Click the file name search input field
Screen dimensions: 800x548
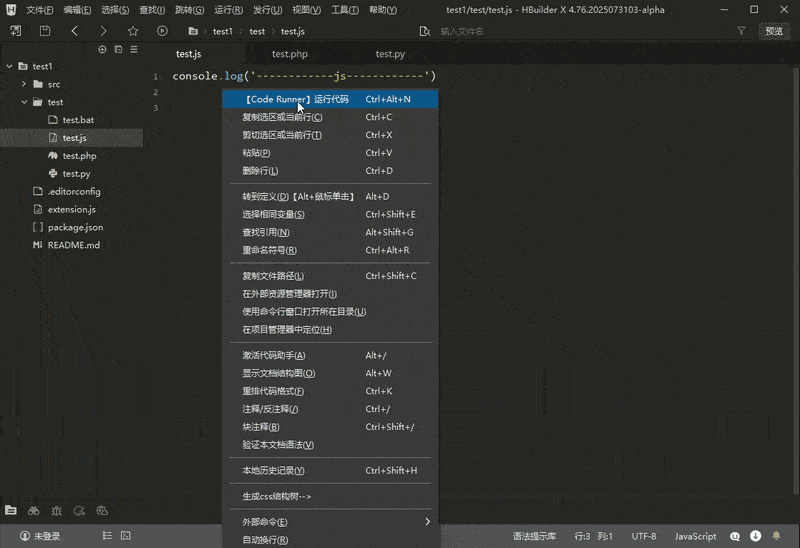point(560,31)
